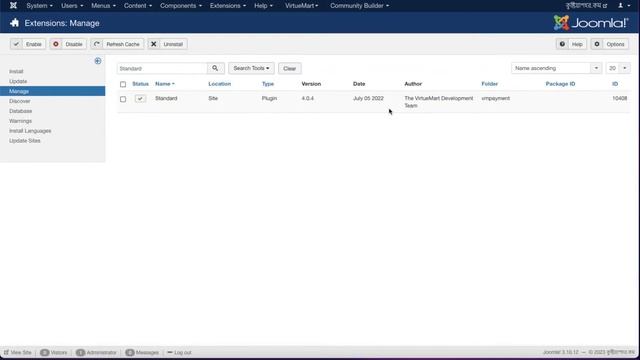Click the enabled status icon for Standard plugin
640x360 pixels.
[140, 98]
